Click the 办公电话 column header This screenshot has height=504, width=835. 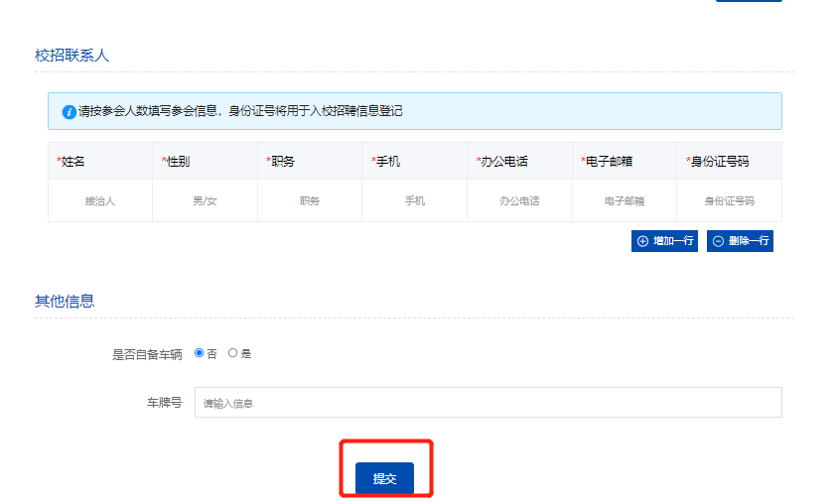click(x=519, y=162)
